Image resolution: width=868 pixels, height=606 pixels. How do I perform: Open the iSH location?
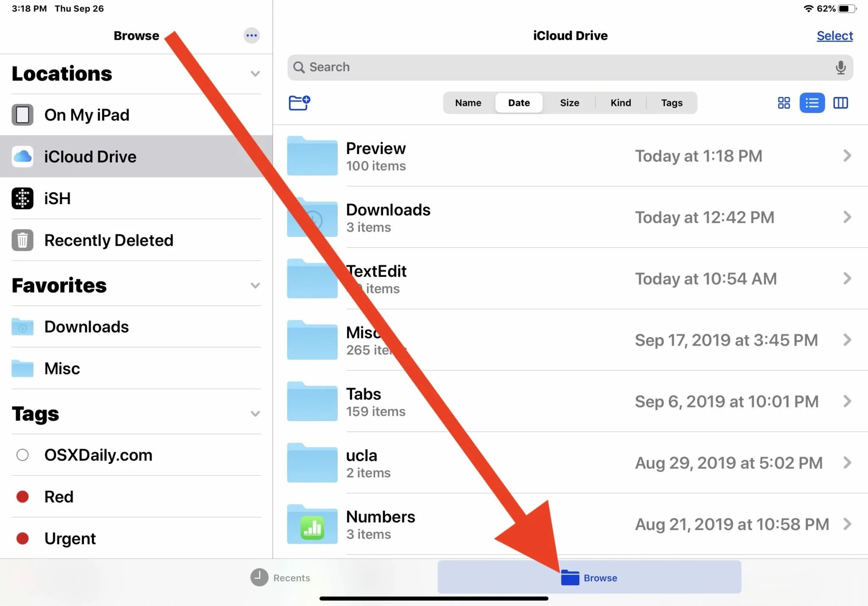click(x=136, y=198)
